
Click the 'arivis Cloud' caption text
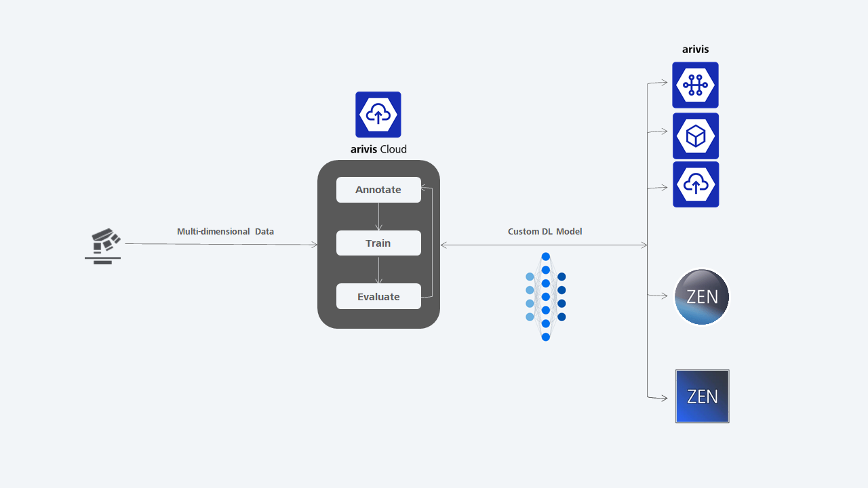(378, 149)
